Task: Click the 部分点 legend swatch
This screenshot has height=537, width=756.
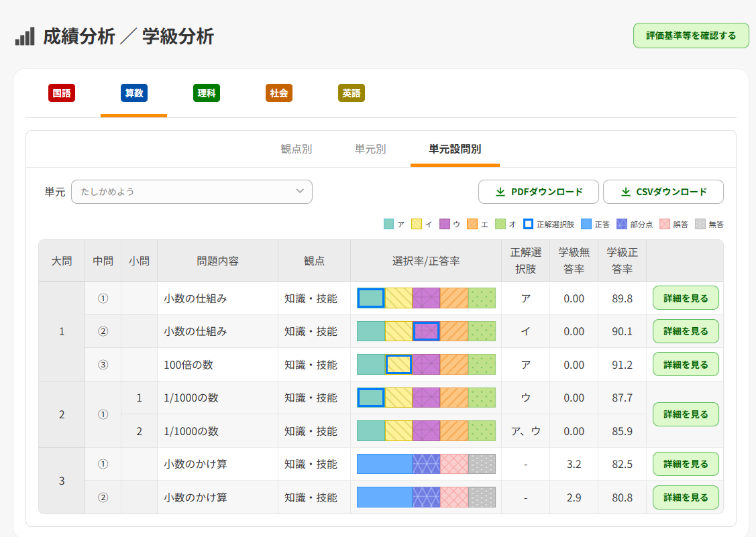Action: coord(622,224)
